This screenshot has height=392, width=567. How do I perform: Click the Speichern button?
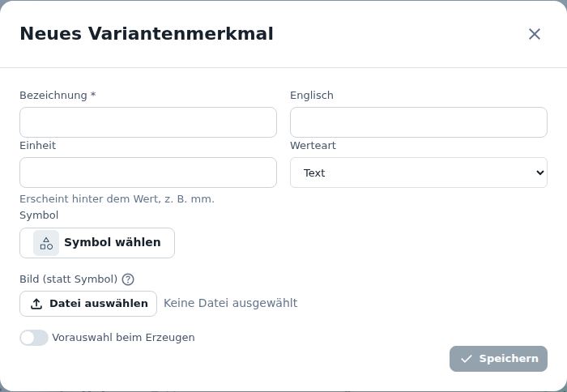[x=498, y=359]
